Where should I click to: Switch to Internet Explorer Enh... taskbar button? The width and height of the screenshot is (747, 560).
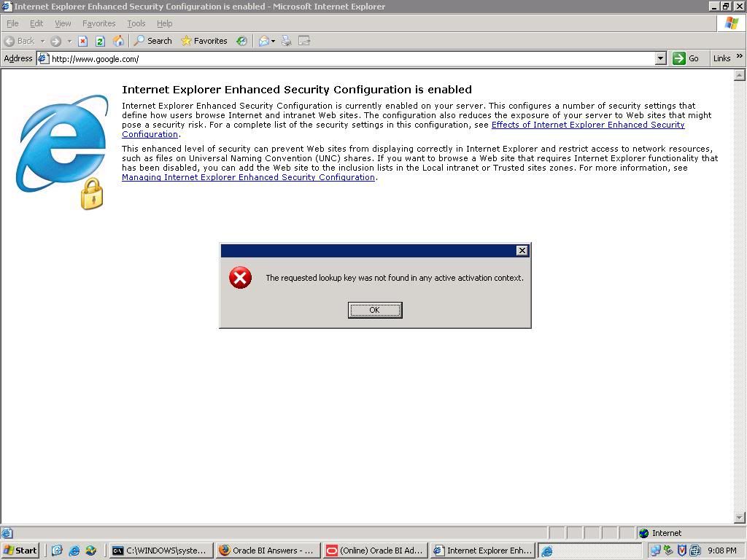(x=483, y=551)
